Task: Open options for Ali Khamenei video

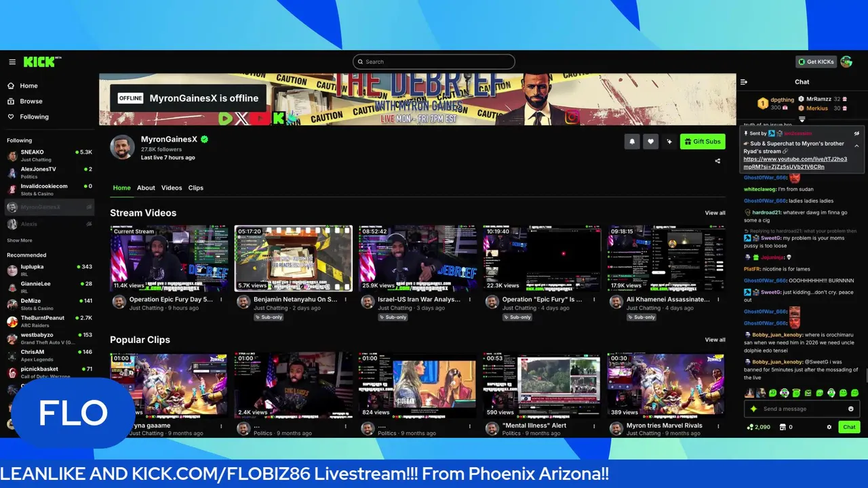Action: [719, 299]
